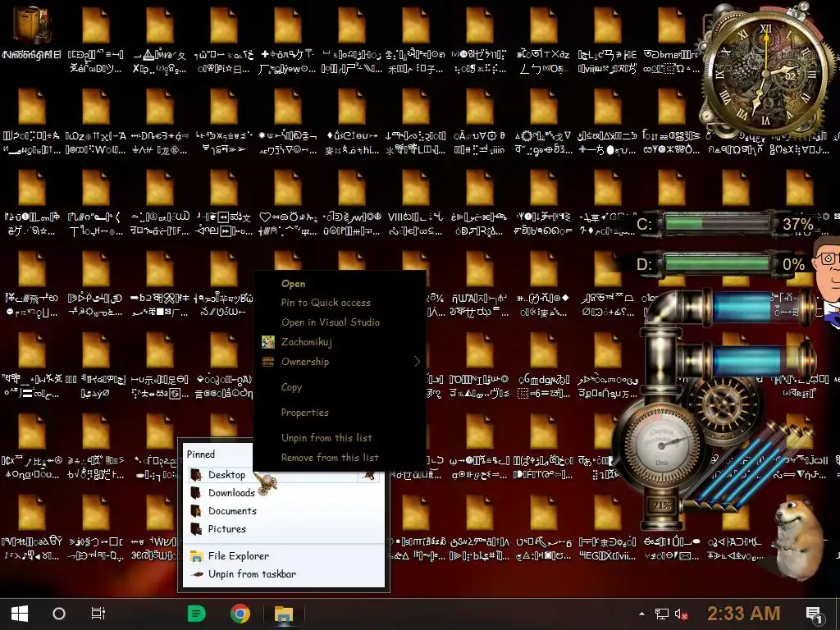
Task: Launch the green chat app on taskbar
Action: tap(197, 614)
